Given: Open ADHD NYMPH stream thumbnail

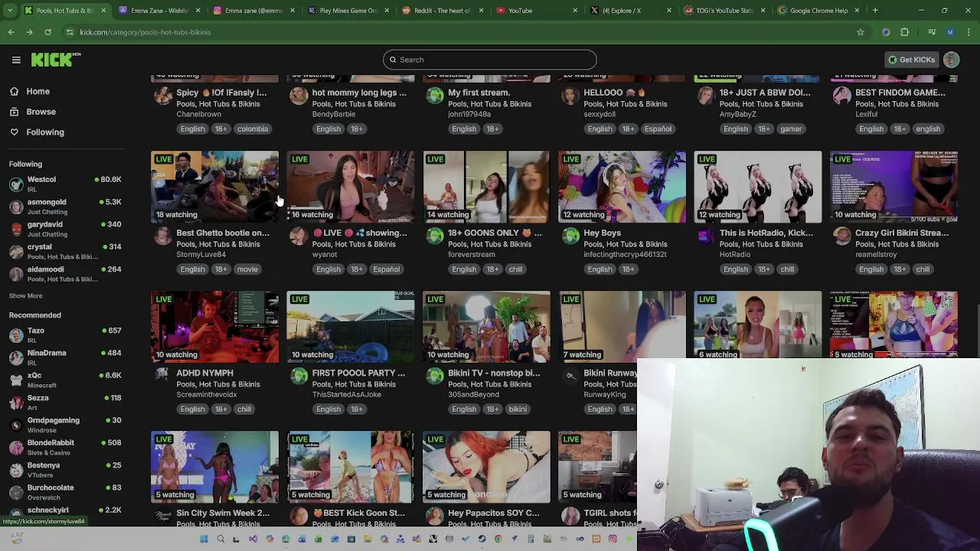Looking at the screenshot, I should [214, 327].
